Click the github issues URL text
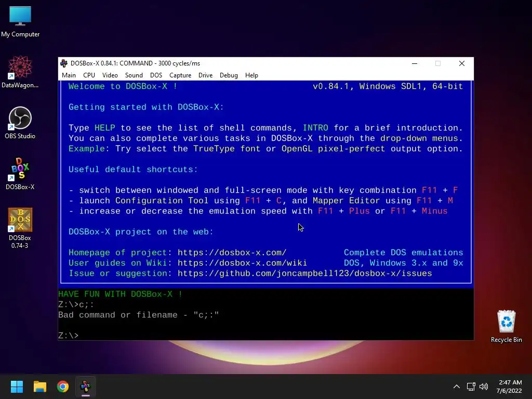This screenshot has width=532, height=399. tap(304, 273)
